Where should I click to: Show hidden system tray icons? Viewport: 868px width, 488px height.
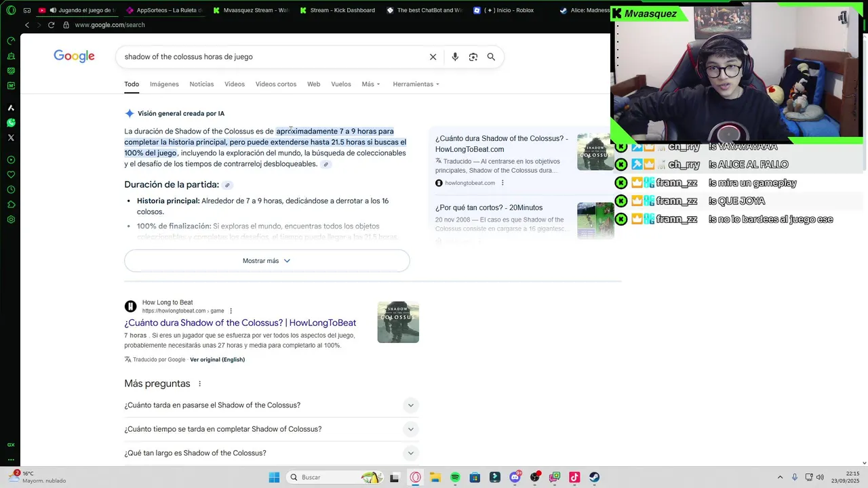coord(780,477)
